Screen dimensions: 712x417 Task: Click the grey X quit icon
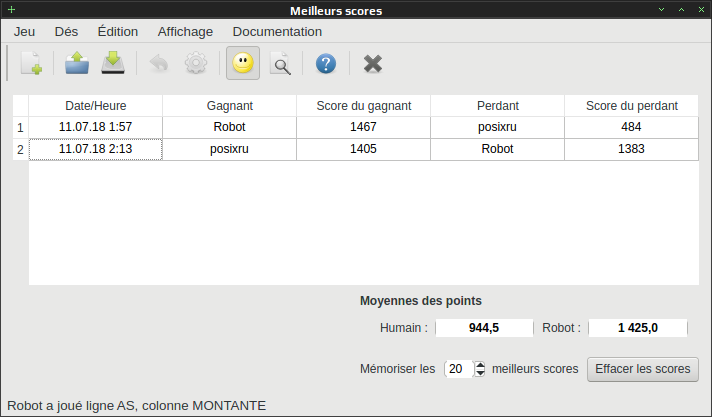[x=373, y=64]
